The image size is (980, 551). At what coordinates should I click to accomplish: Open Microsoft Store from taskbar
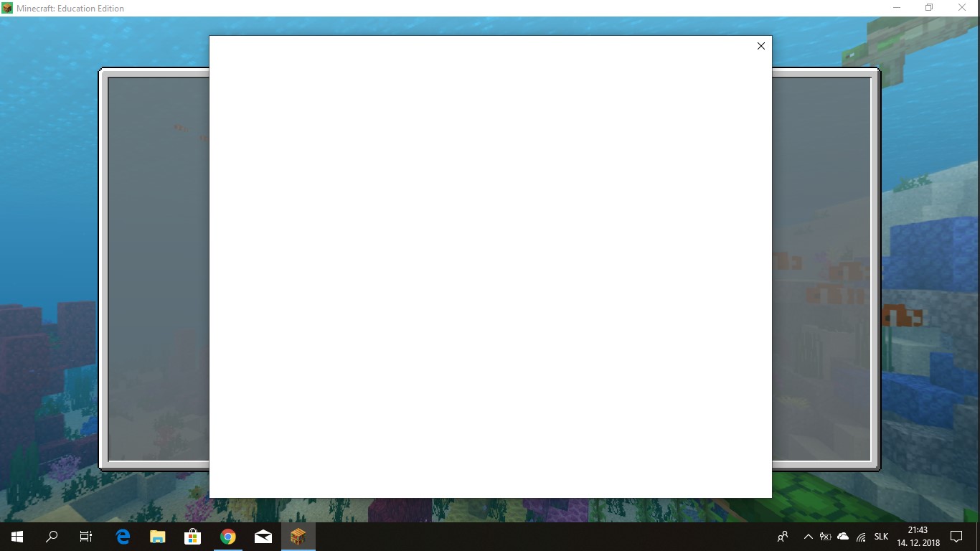(x=193, y=537)
